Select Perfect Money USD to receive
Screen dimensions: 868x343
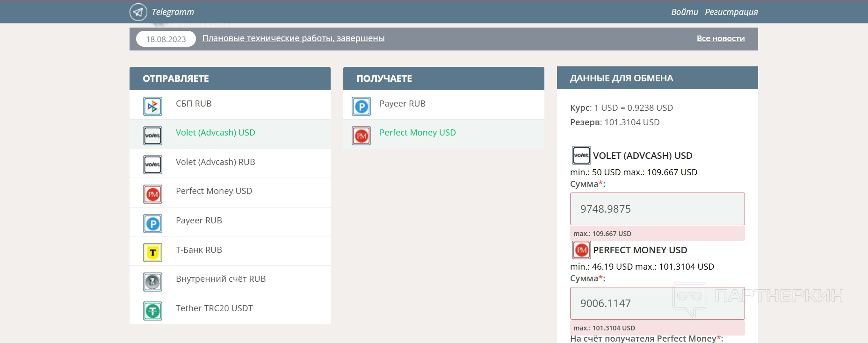click(444, 134)
